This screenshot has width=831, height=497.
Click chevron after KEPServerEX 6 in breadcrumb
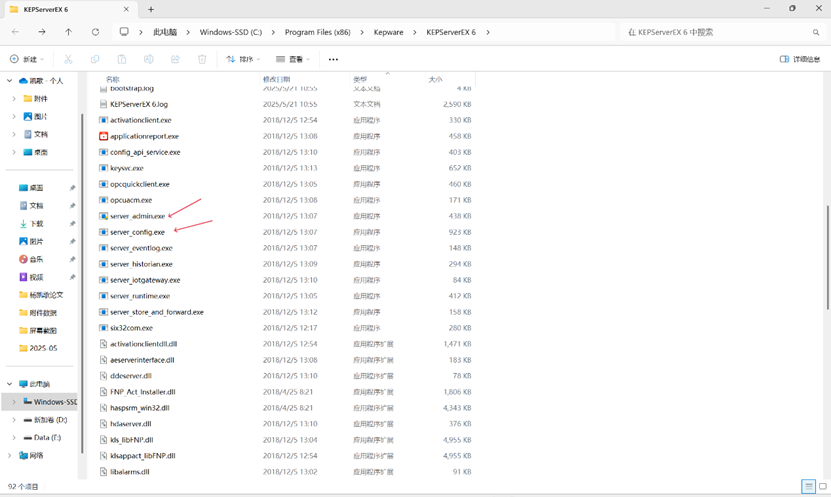(x=488, y=32)
